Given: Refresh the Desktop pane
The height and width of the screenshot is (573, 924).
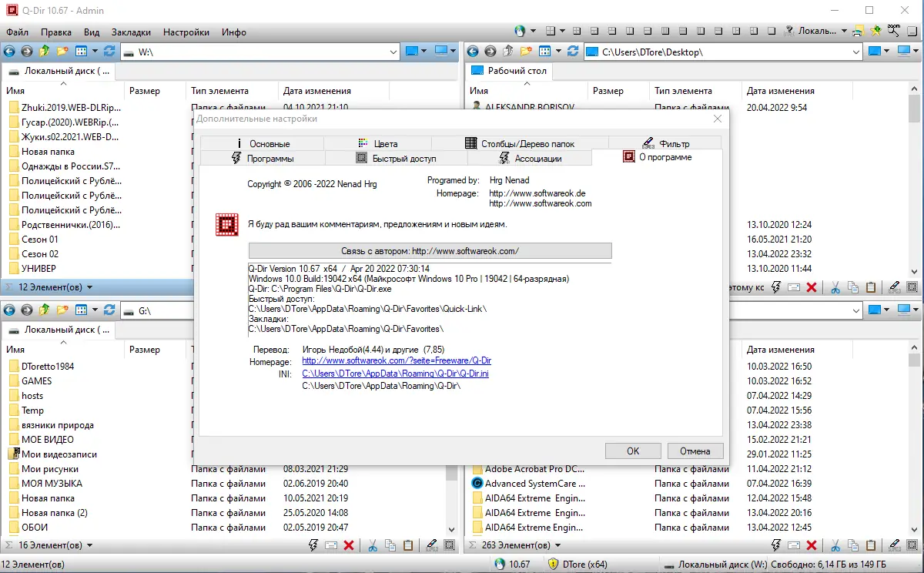Looking at the screenshot, I should (573, 52).
